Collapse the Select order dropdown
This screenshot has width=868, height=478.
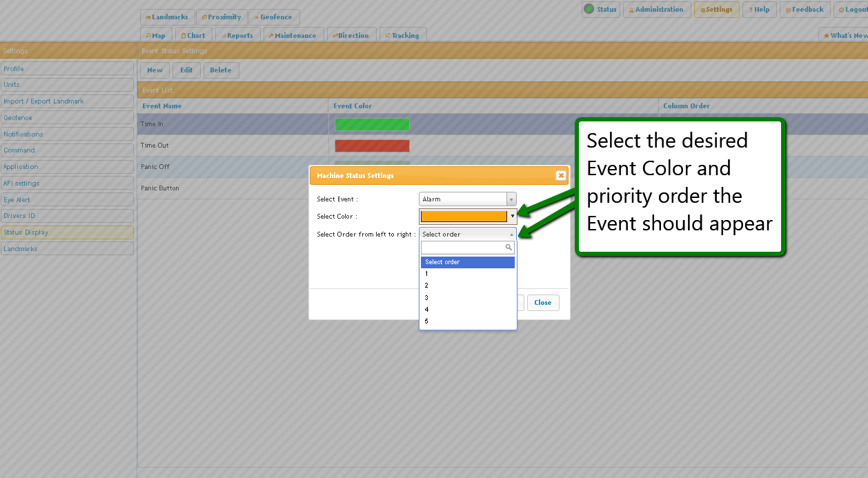point(511,235)
